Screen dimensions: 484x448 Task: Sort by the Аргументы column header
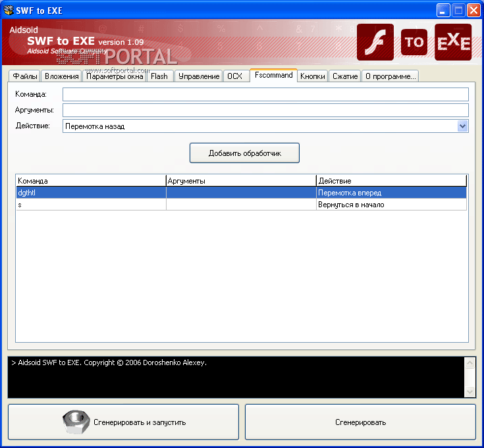coord(241,181)
